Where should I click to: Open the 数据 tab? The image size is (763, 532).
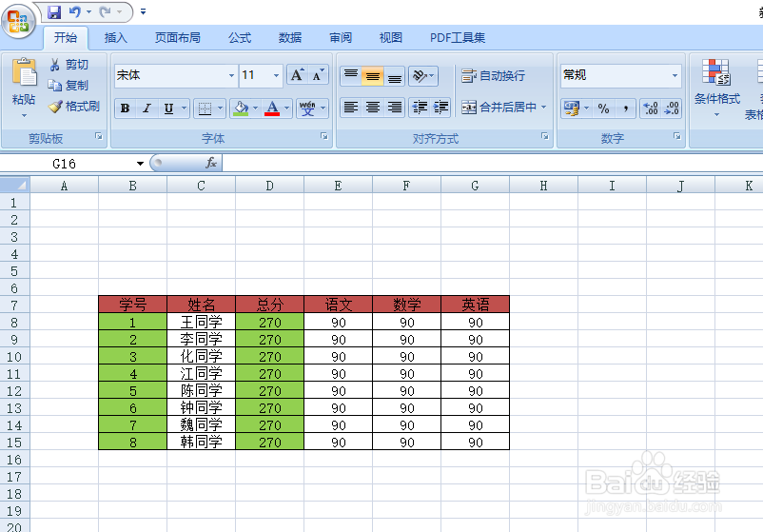(x=290, y=38)
